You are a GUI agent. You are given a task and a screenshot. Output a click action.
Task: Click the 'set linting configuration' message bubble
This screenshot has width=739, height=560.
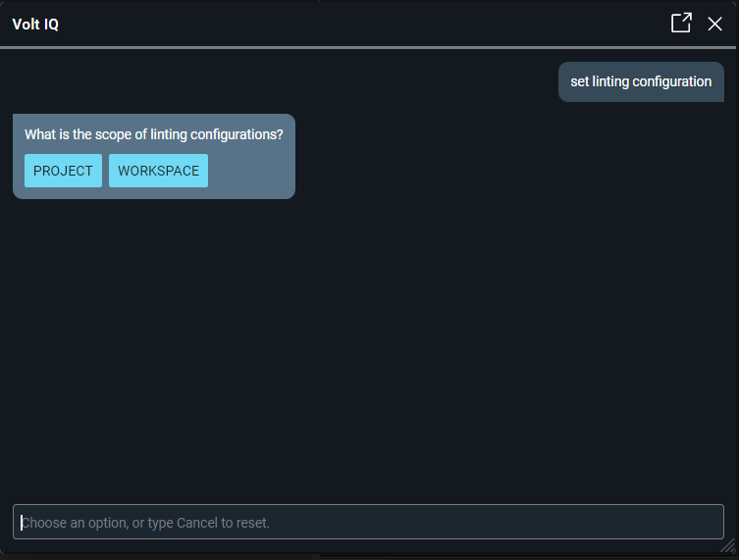point(641,82)
